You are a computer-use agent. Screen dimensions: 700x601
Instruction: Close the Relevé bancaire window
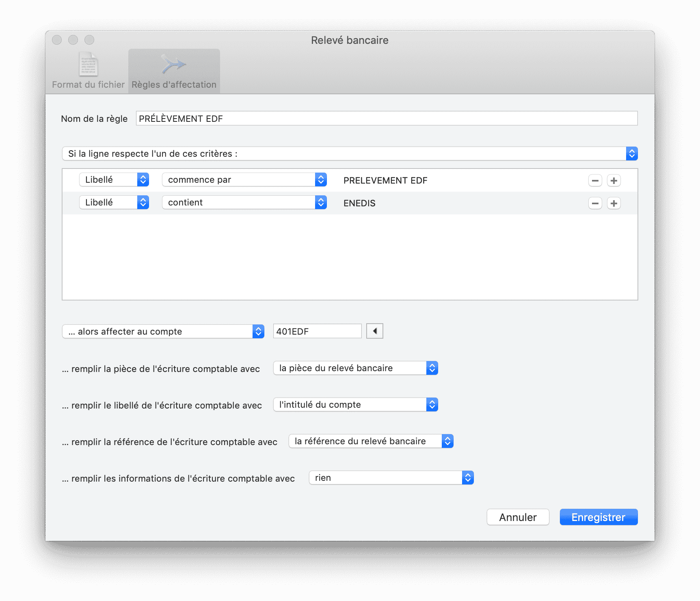pyautogui.click(x=57, y=40)
